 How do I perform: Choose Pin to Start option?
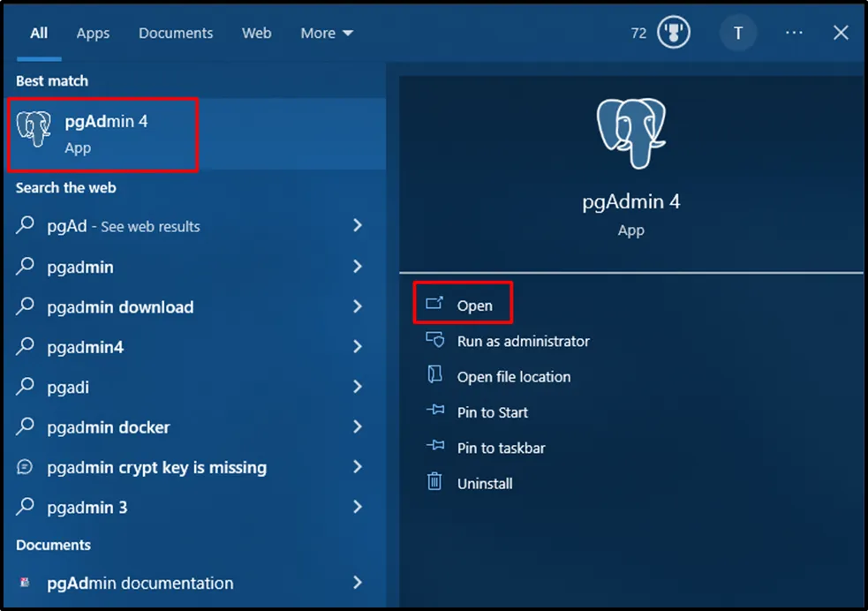(492, 412)
